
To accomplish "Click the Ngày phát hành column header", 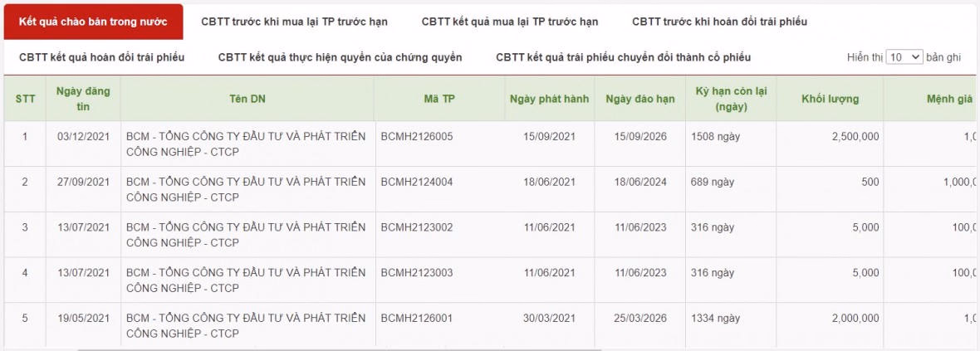I will click(x=549, y=99).
